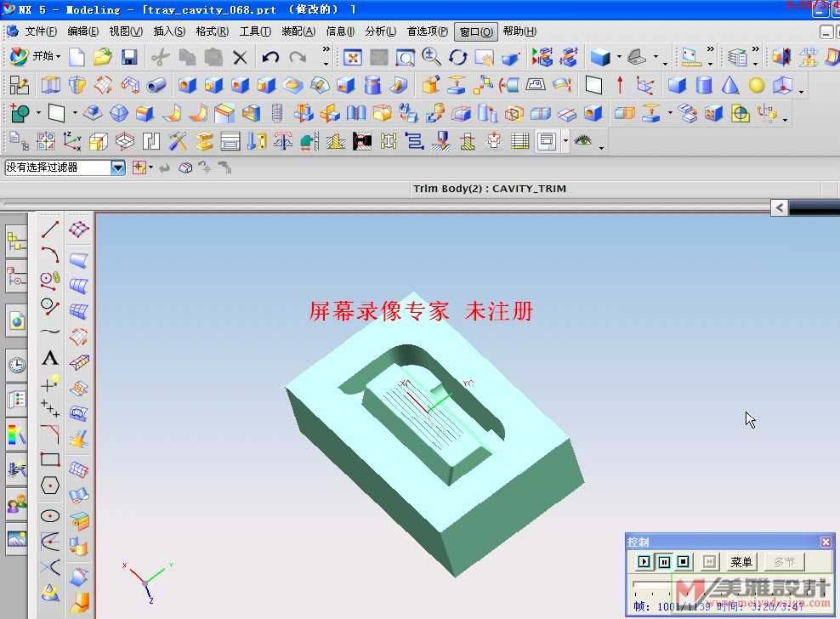Click the Delete X icon
Image resolution: width=840 pixels, height=619 pixels.
pos(241,57)
